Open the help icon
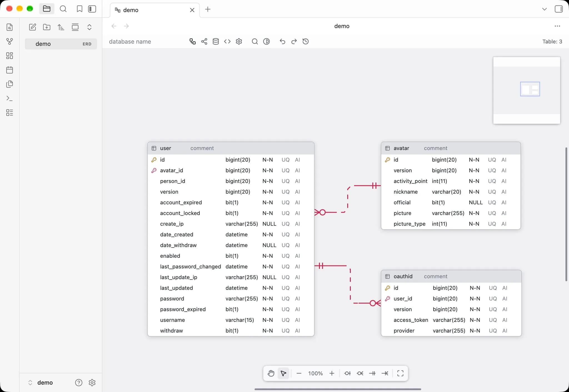 tap(79, 383)
